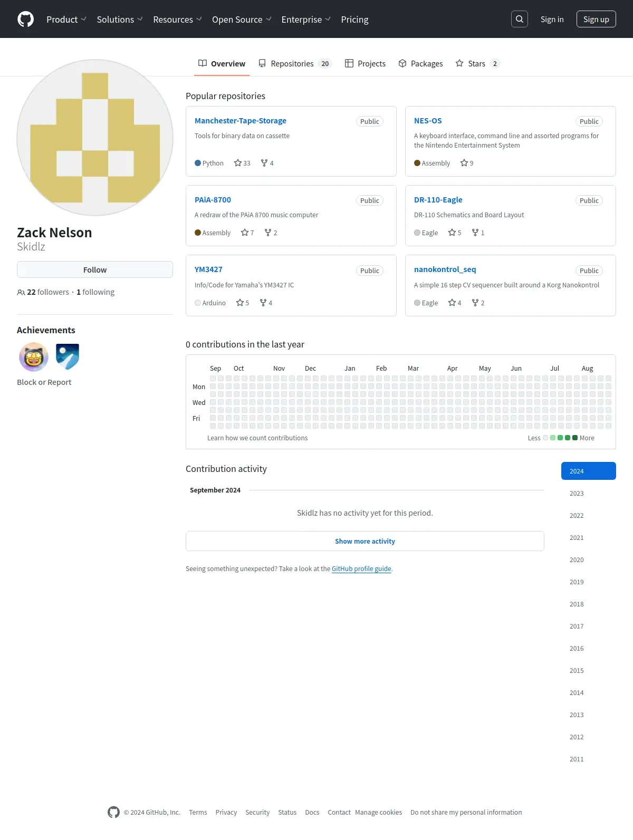Click forks count 4 on Manchester-Tape-Storage

tap(267, 163)
